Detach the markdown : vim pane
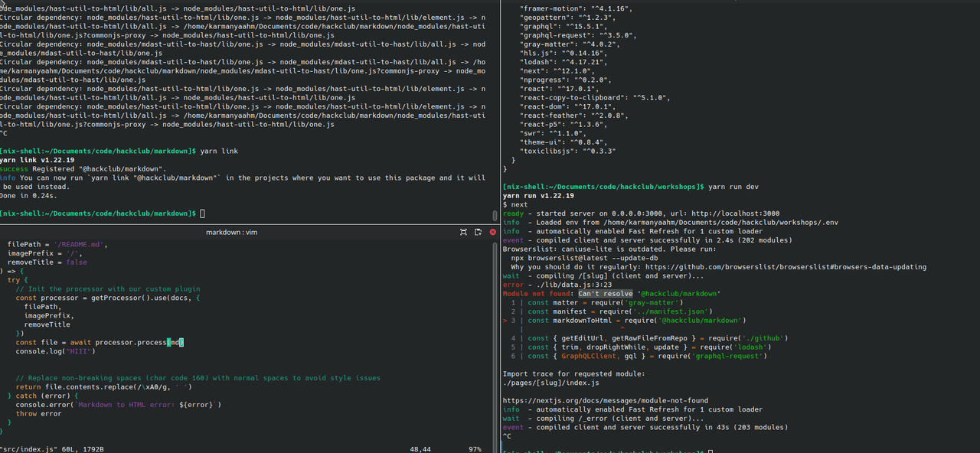 point(478,232)
